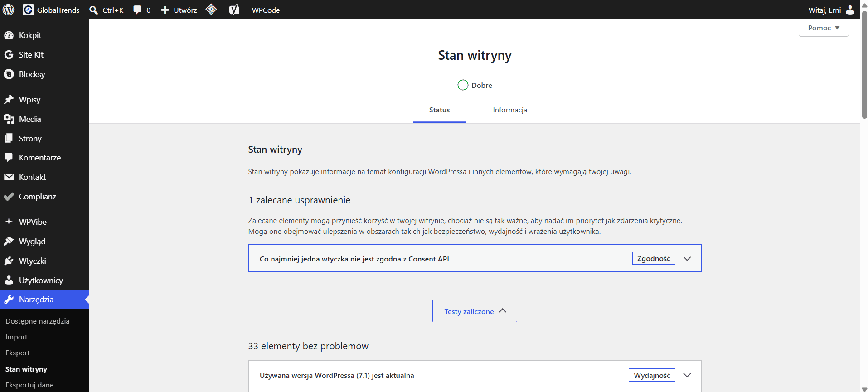The image size is (868, 392).
Task: Click the Kontakt envelope icon
Action: coord(9,177)
